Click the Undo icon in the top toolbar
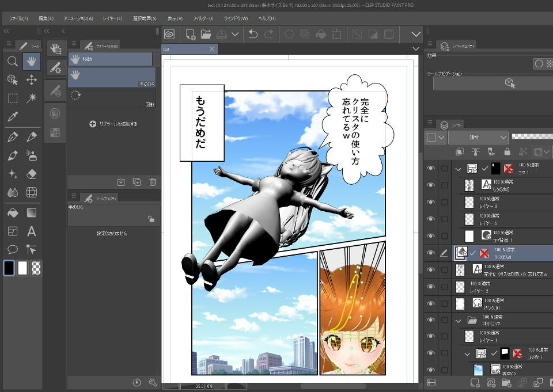 (x=253, y=34)
